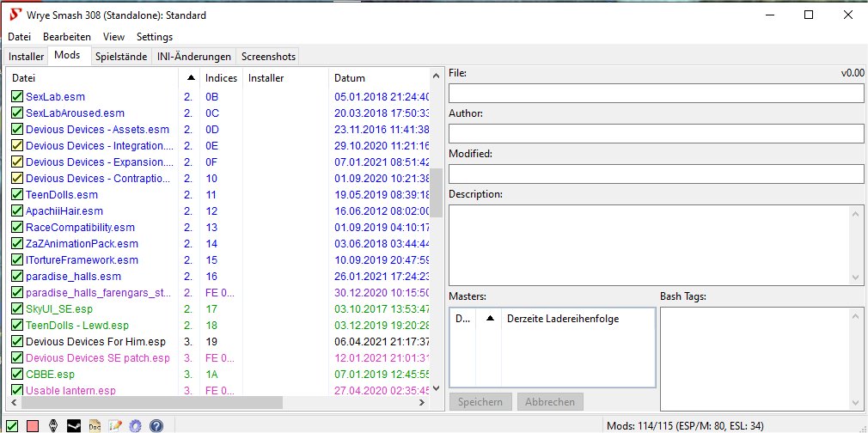Open the Screenshots tab
The height and width of the screenshot is (433, 868).
coord(268,57)
